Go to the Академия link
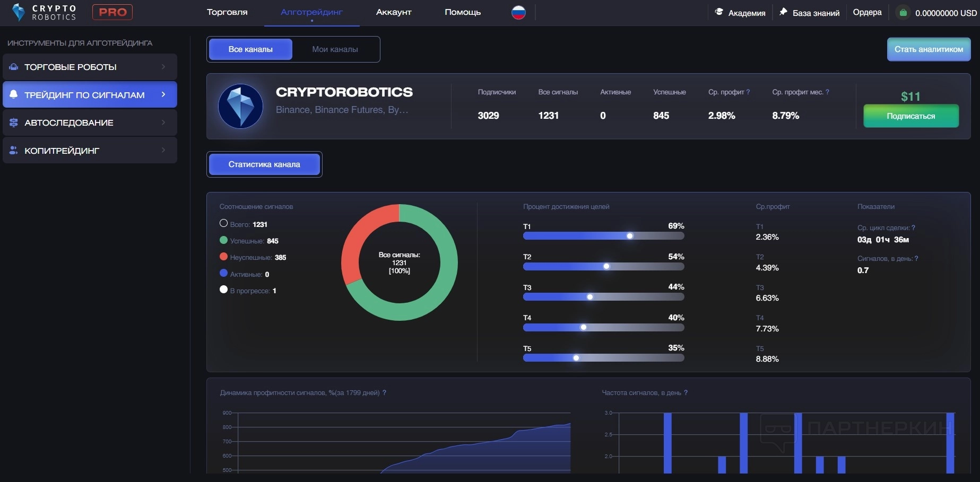 pyautogui.click(x=747, y=13)
